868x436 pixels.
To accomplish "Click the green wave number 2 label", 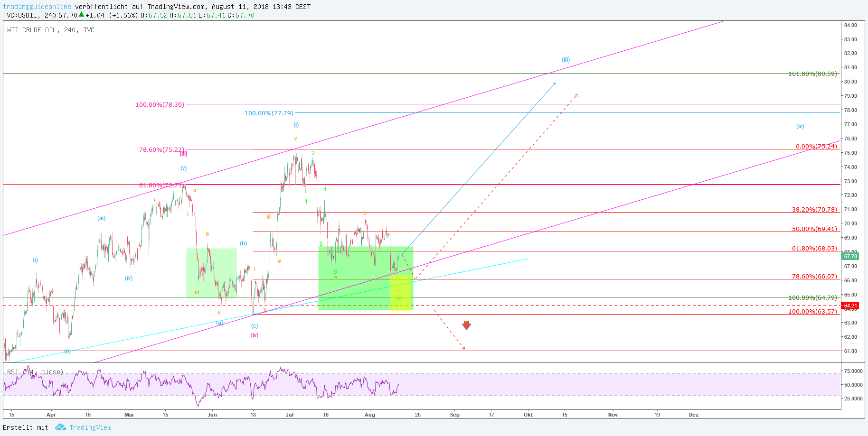I will pyautogui.click(x=313, y=153).
